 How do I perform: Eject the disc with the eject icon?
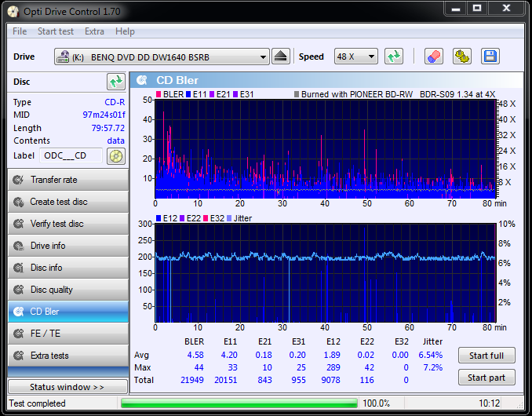pos(281,57)
